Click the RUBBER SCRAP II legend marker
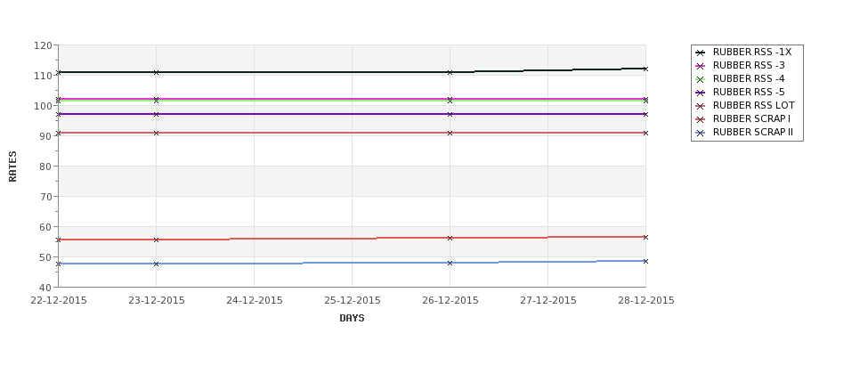The height and width of the screenshot is (382, 868). 701,133
